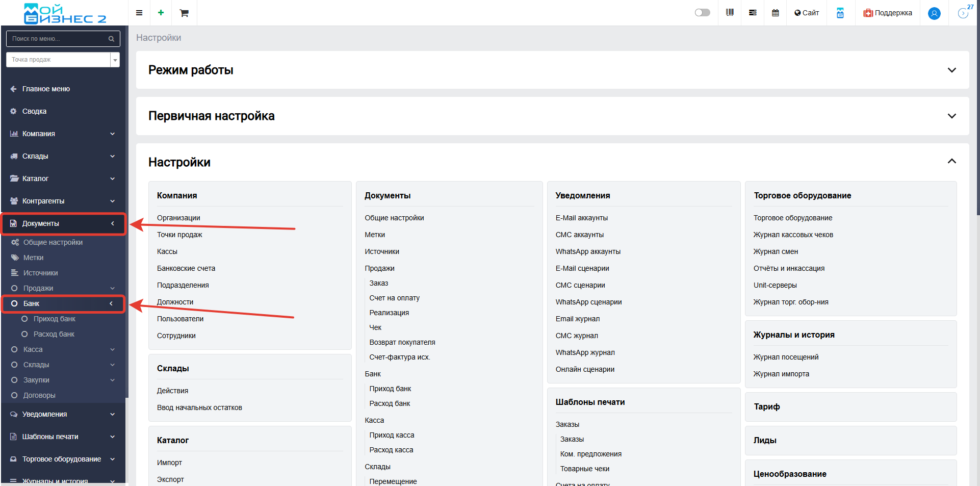Open the calendar icon in top bar

click(775, 13)
